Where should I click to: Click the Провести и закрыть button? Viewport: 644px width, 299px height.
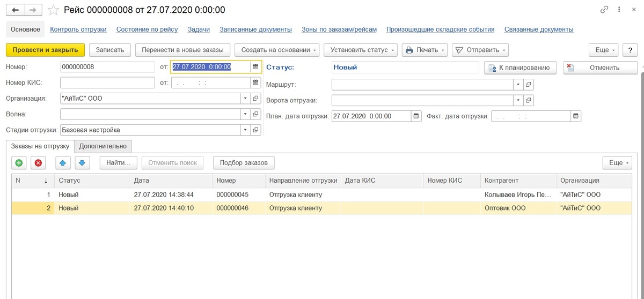46,50
